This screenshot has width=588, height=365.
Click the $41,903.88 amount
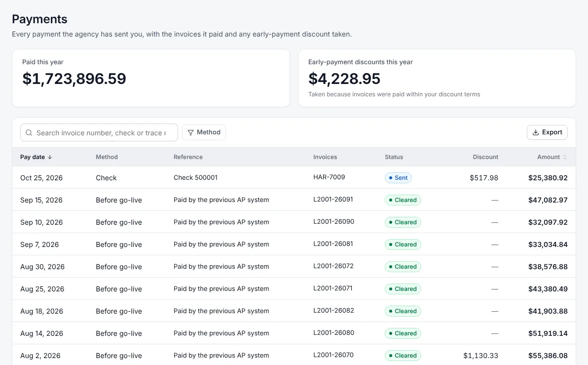coord(548,311)
